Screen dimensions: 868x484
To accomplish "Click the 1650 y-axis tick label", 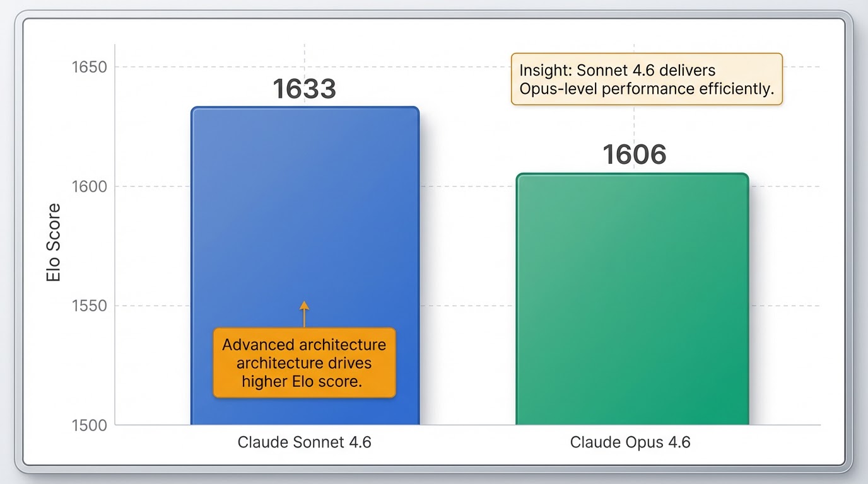I will pyautogui.click(x=89, y=67).
